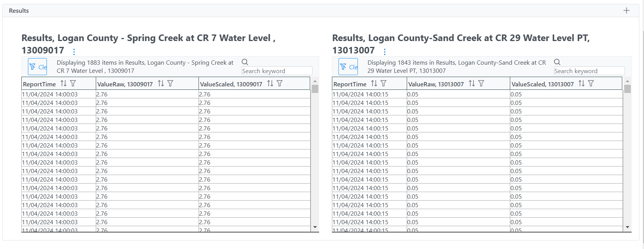The image size is (644, 249).
Task: Focus Search keyword field for Spring Creek table
Action: click(x=277, y=71)
